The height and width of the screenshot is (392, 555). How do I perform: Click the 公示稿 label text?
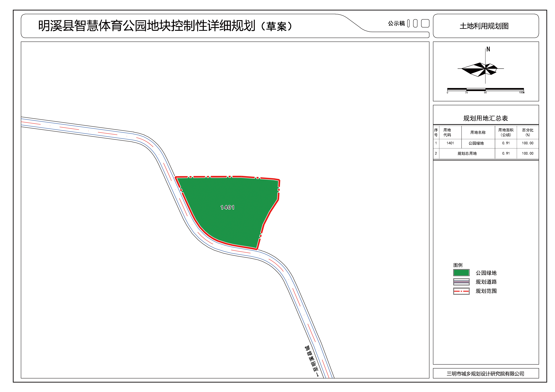[396, 23]
